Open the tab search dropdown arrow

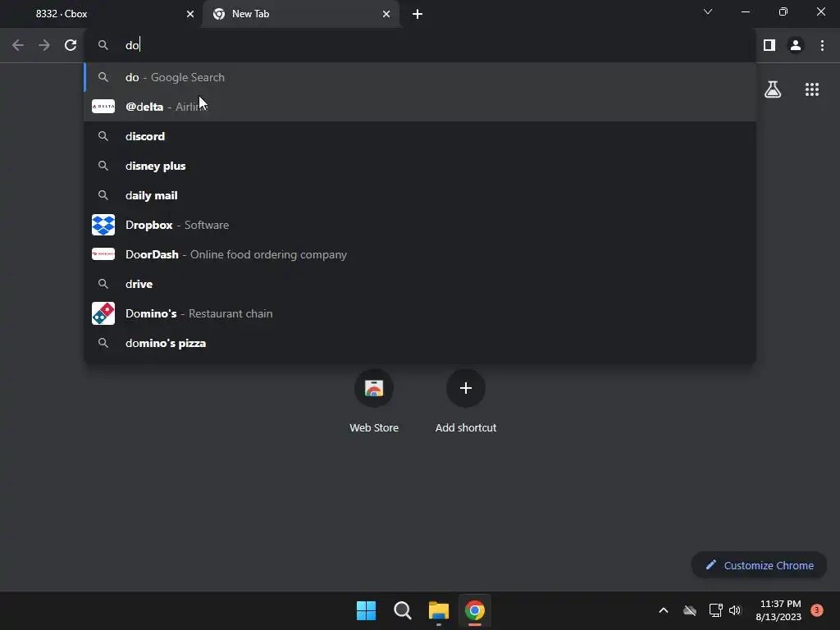[x=708, y=11]
